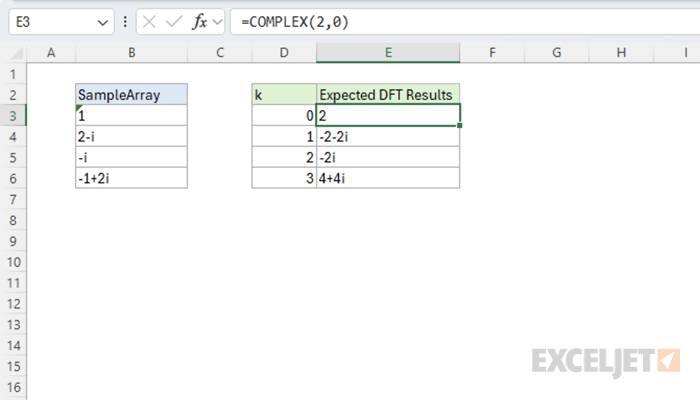700x400 pixels.
Task: Click the three-dot formula bar resize handle
Action: 125,22
